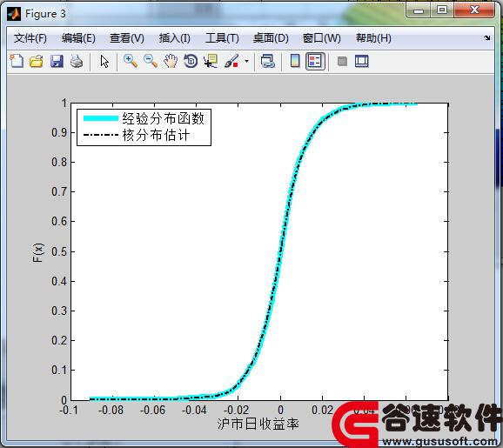Minimize the Figure 3 window

pyautogui.click(x=419, y=10)
